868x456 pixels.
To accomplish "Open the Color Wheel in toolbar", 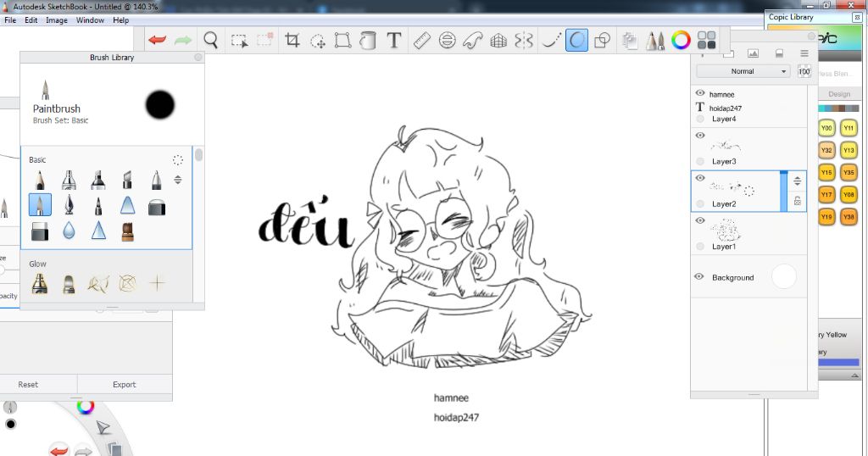I will click(681, 40).
